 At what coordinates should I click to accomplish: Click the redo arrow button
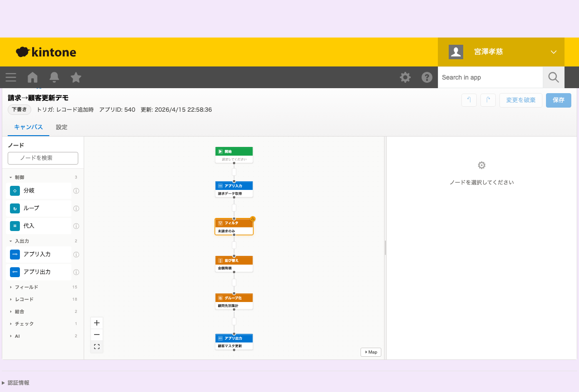488,100
